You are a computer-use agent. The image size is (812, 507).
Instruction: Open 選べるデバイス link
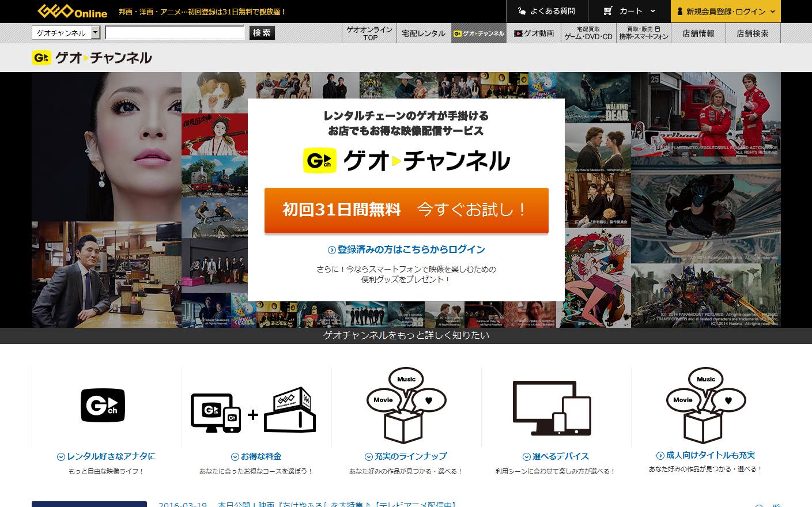(x=556, y=456)
